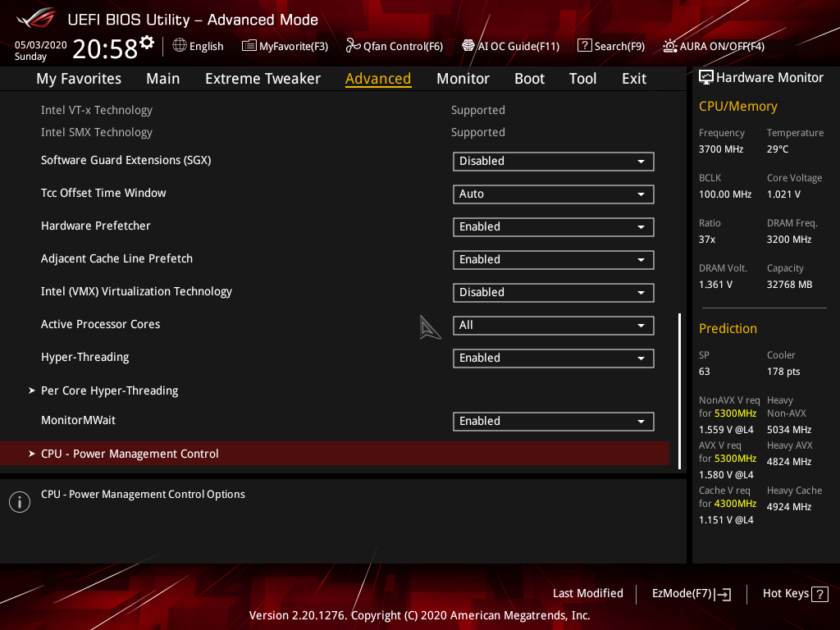Image resolution: width=840 pixels, height=630 pixels.
Task: Click the MyFavorite list icon
Action: [x=249, y=46]
